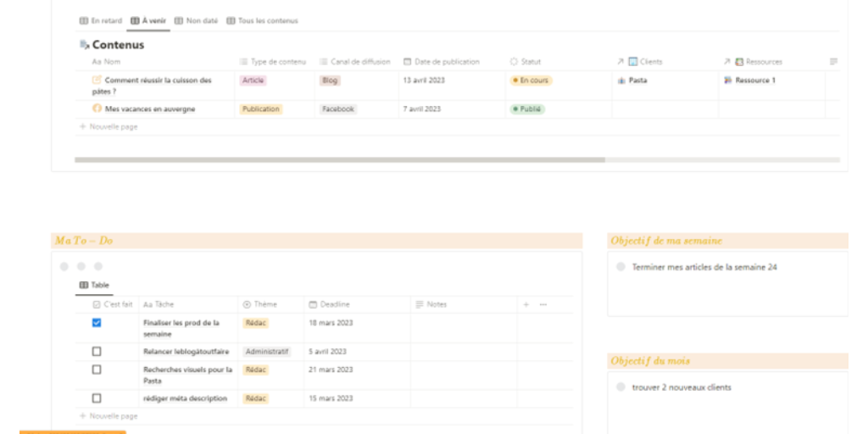Open the three-dot column options in To-Do table

(543, 303)
